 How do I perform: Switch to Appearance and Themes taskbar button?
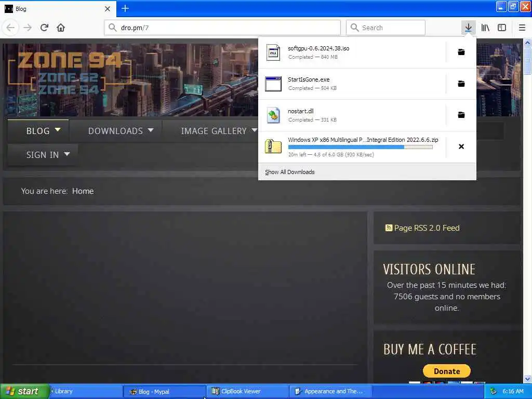pyautogui.click(x=330, y=391)
